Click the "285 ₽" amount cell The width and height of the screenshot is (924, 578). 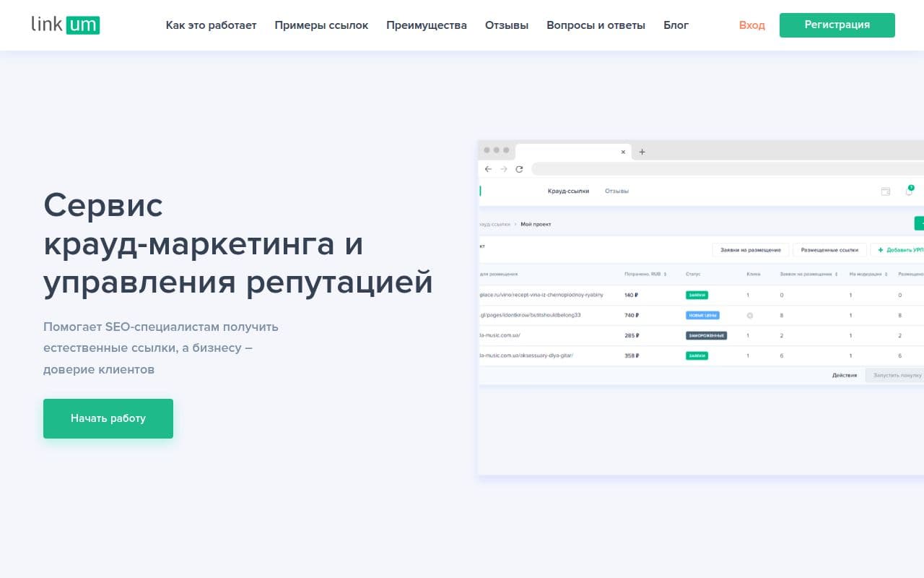632,335
